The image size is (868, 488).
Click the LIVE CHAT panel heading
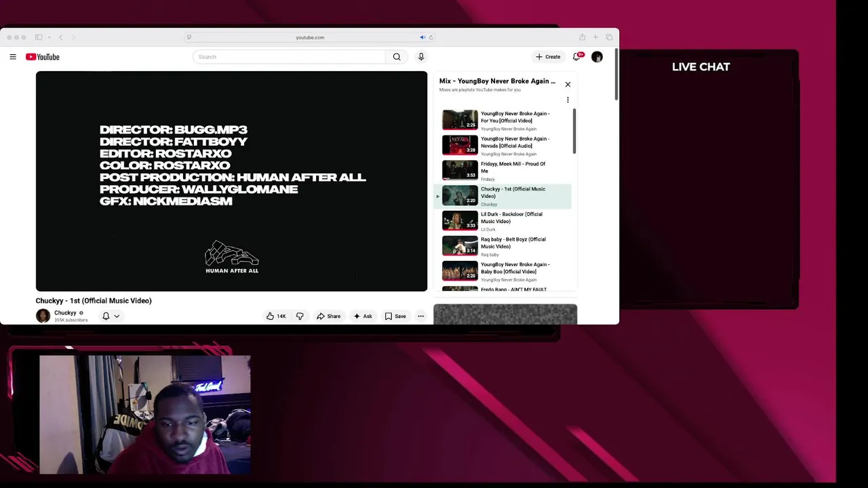701,66
